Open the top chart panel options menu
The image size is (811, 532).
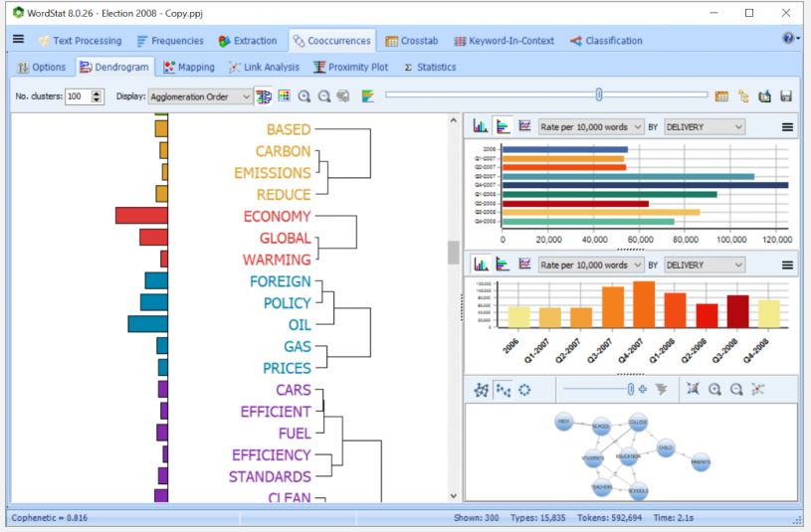[x=787, y=126]
